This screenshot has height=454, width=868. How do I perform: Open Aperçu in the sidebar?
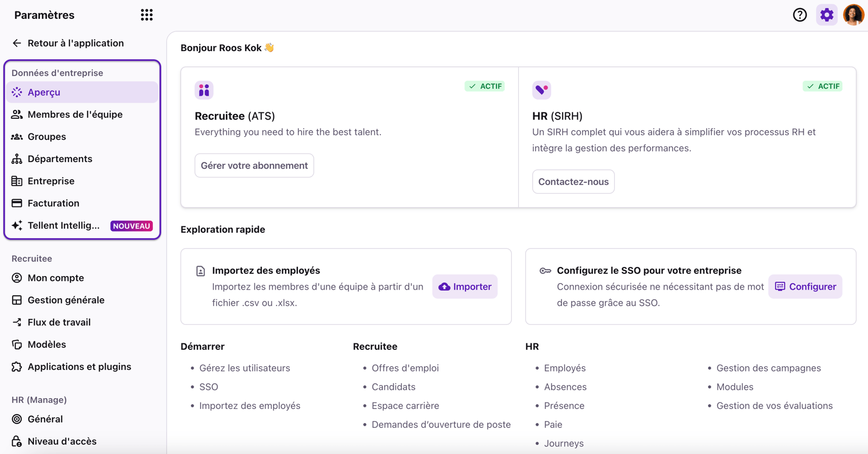[82, 92]
